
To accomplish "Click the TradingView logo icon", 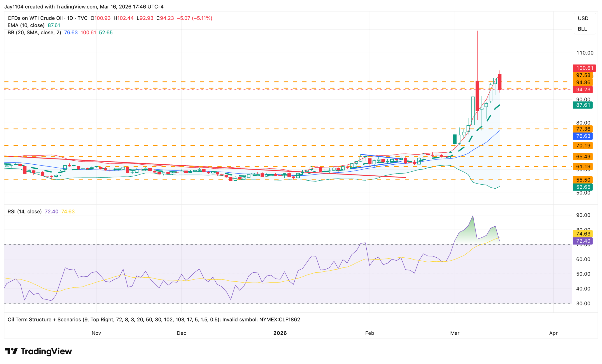I will click(11, 351).
